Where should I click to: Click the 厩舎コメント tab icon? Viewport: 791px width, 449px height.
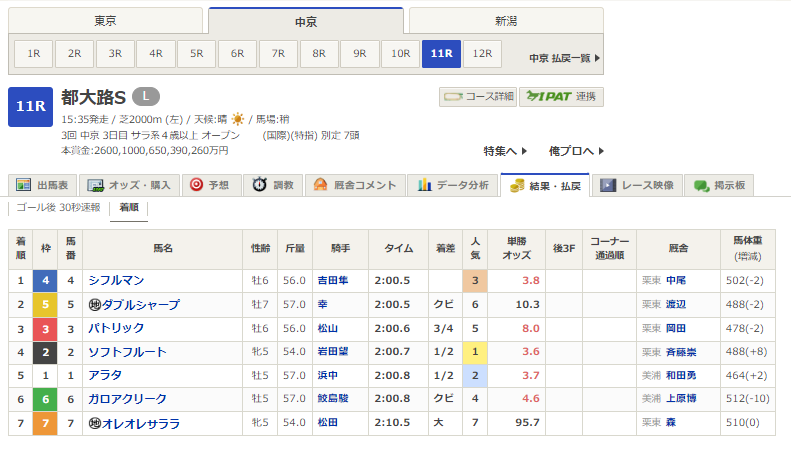(321, 185)
